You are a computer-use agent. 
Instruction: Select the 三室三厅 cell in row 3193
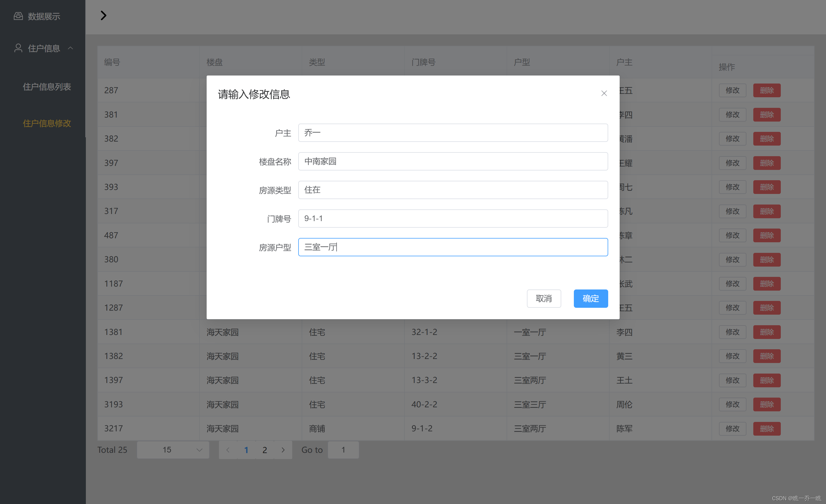pos(530,404)
